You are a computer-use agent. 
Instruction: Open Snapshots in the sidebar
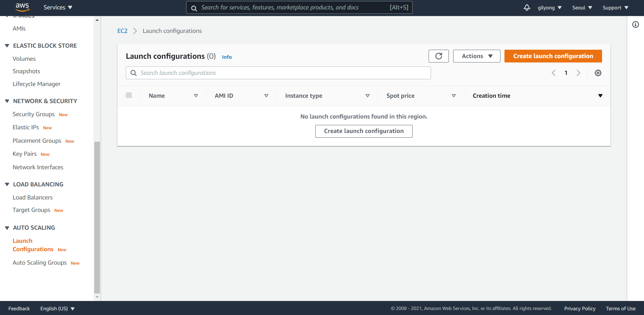[26, 71]
